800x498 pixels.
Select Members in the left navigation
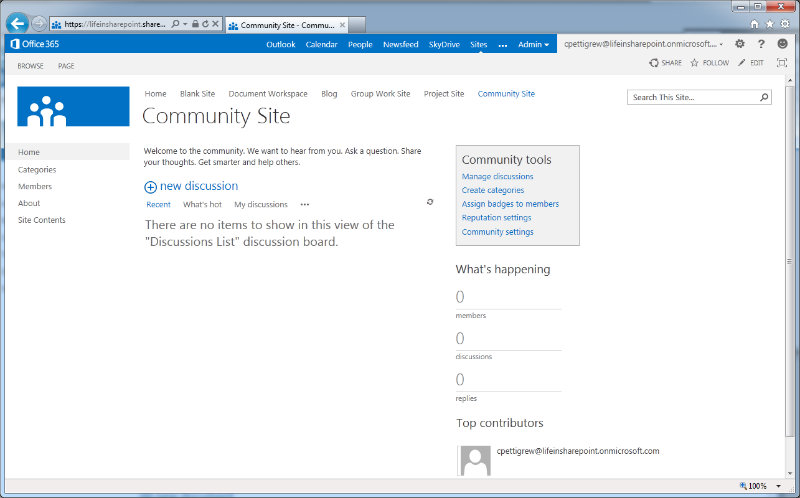35,186
